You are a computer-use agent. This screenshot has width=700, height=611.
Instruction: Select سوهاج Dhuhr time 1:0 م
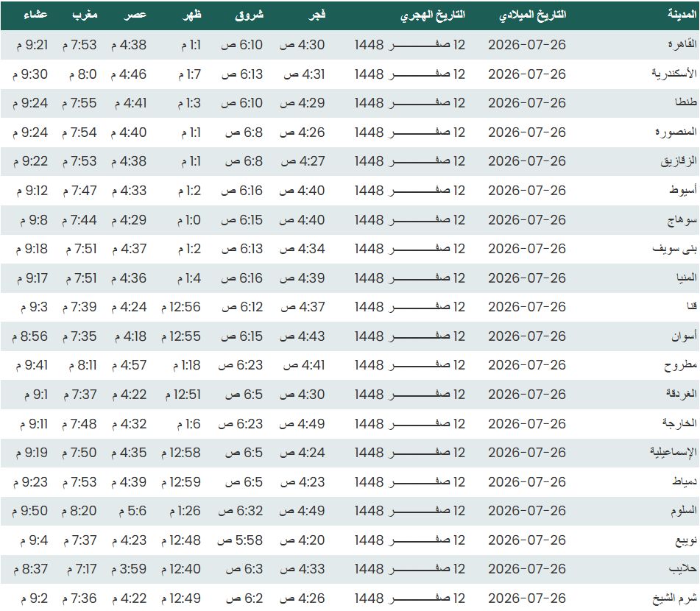tap(189, 220)
